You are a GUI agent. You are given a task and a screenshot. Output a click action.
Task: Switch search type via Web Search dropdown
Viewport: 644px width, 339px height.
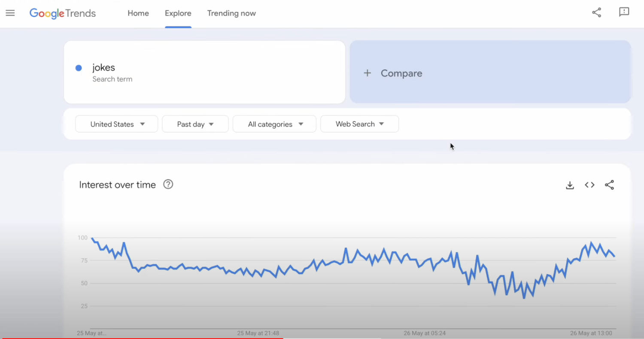tap(359, 124)
